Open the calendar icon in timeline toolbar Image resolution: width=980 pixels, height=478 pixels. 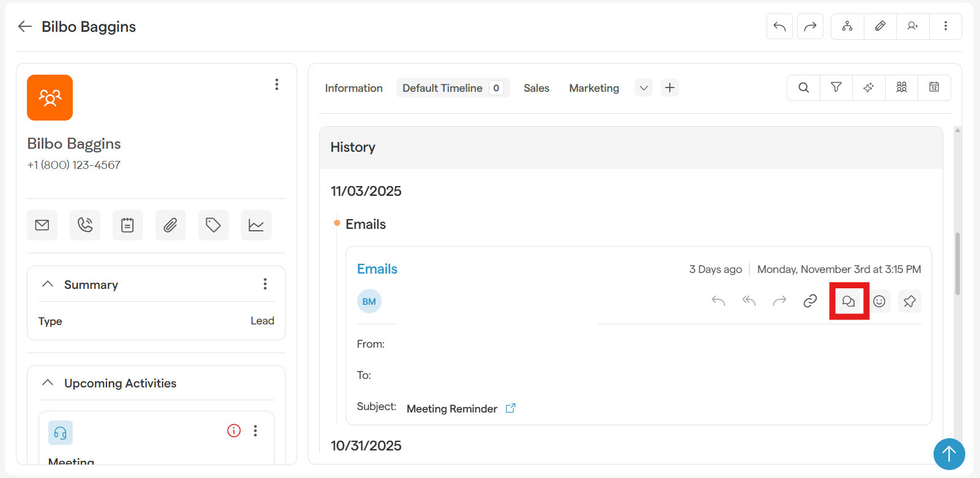point(934,88)
